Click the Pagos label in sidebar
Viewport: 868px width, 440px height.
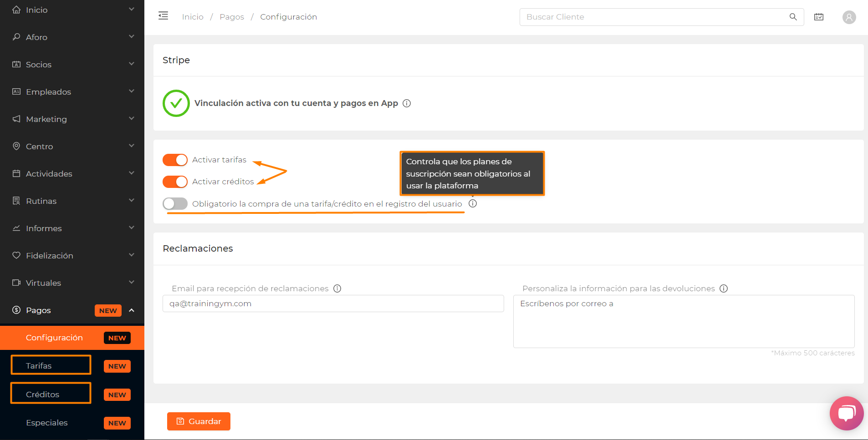tap(38, 310)
